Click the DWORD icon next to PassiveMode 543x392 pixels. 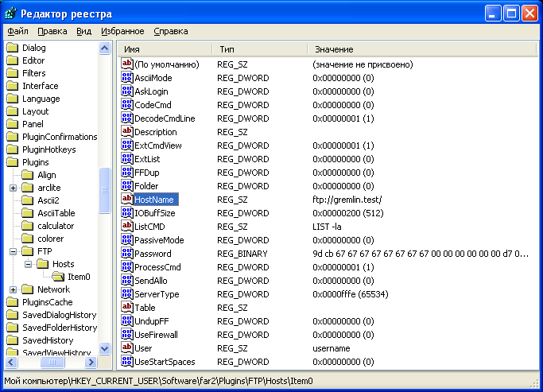click(127, 239)
